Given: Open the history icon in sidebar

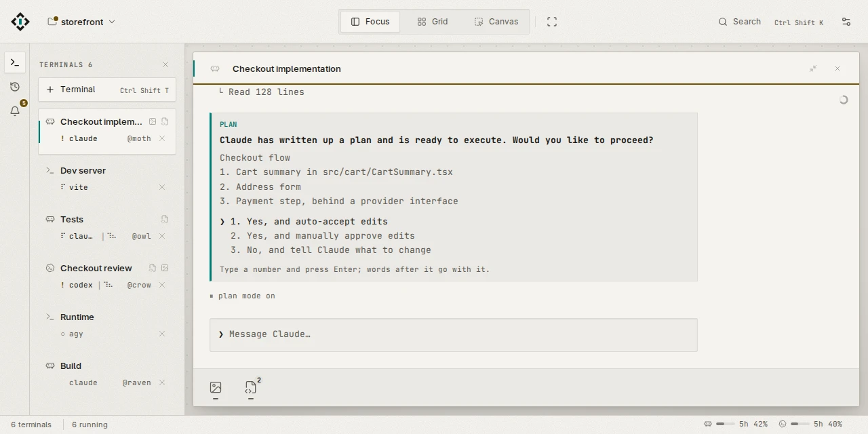Looking at the screenshot, I should tap(15, 87).
